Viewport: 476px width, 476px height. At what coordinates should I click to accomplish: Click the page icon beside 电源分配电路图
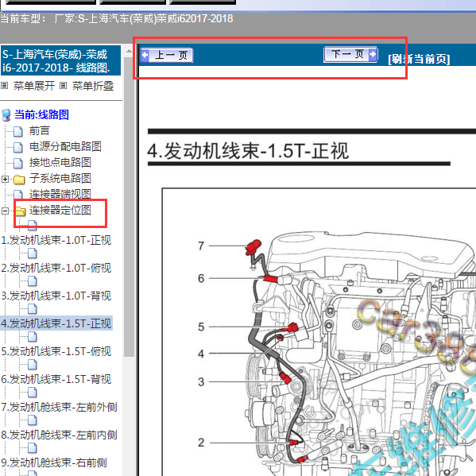[x=18, y=147]
